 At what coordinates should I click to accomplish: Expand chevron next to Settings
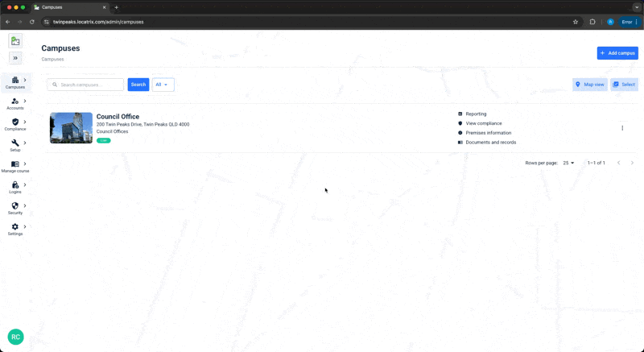click(x=25, y=226)
